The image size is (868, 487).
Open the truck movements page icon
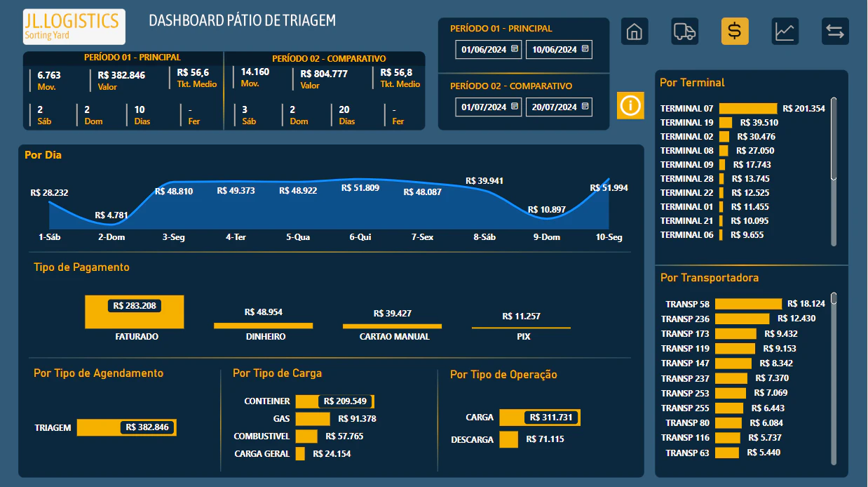[x=684, y=32]
